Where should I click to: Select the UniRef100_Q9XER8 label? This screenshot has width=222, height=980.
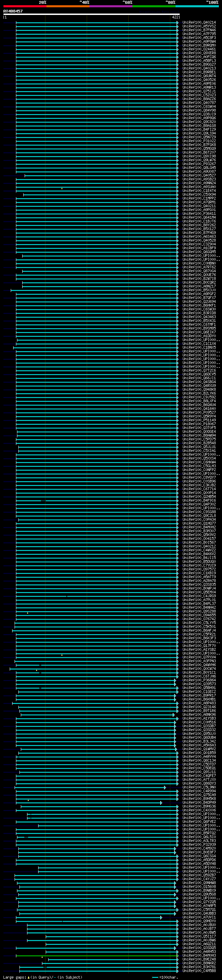[199, 53]
